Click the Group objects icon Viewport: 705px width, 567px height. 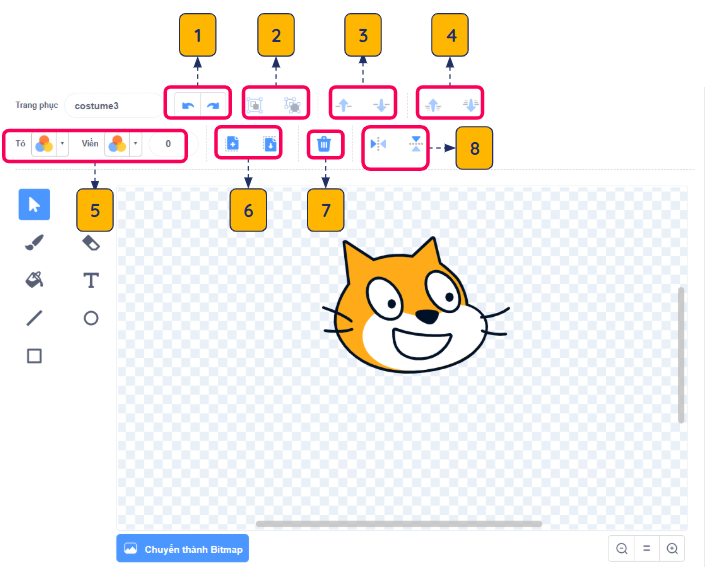point(255,105)
